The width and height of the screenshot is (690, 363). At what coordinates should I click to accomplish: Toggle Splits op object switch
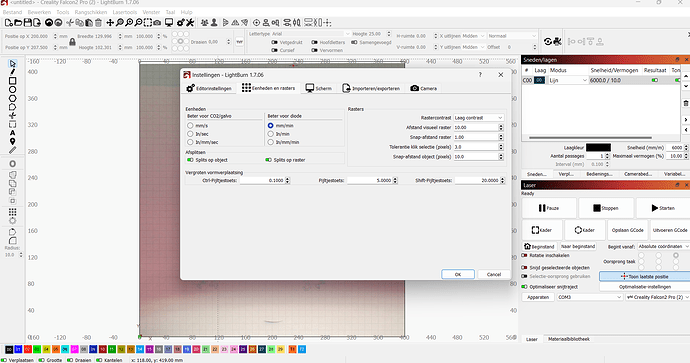click(x=190, y=160)
